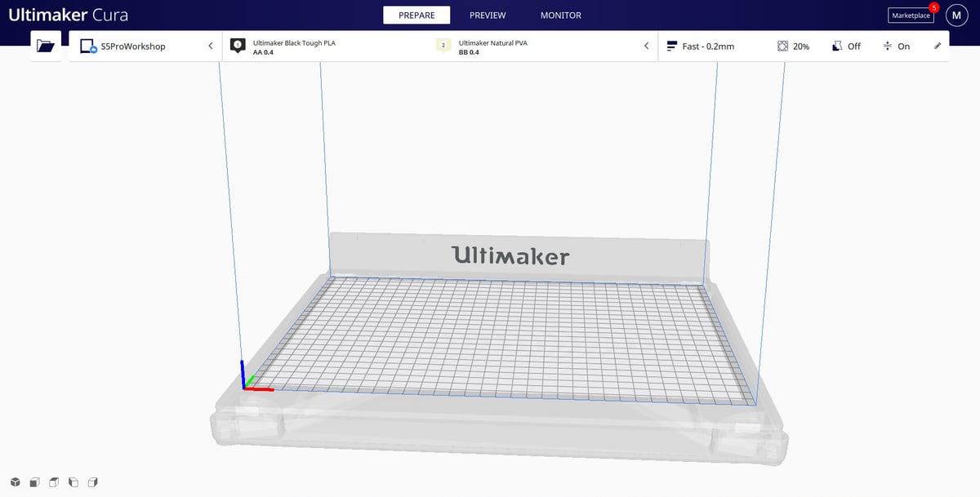Select extruder 1 Black Tough PLA icon
The width and height of the screenshot is (980, 497).
click(238, 46)
